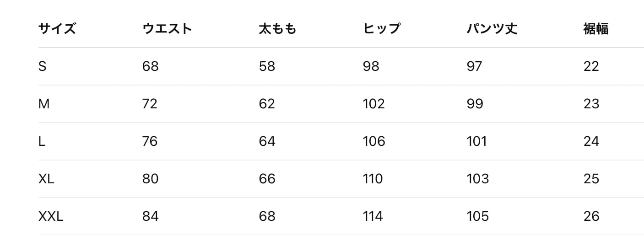
Task: Click pants length 97 in S row
Action: pos(474,67)
